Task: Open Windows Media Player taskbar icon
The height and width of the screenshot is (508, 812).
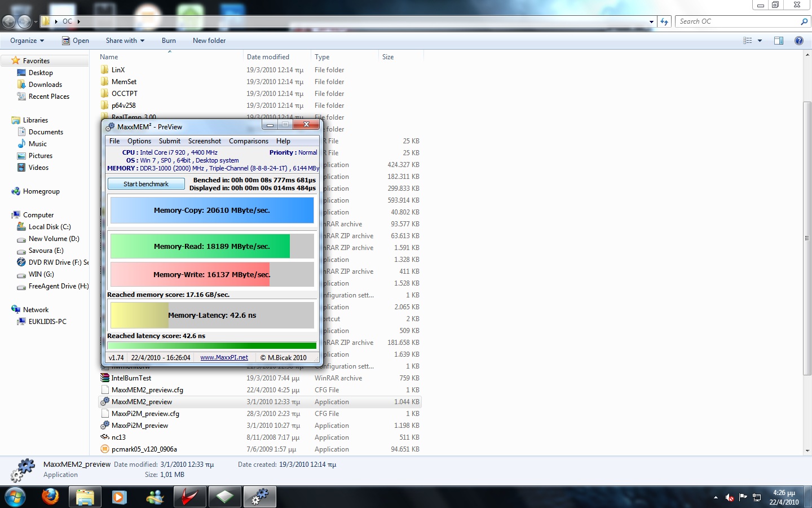Action: coord(119,497)
